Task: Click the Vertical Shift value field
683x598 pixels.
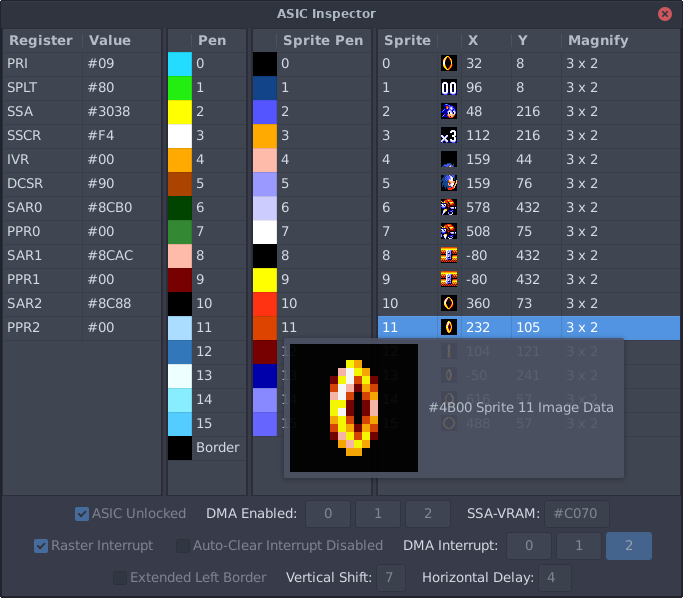Action: pyautogui.click(x=391, y=578)
